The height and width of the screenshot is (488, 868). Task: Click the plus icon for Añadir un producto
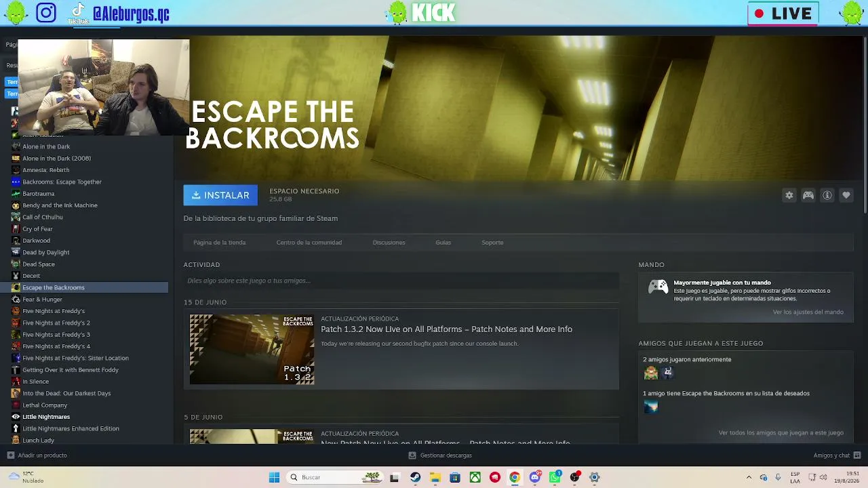pos(10,455)
